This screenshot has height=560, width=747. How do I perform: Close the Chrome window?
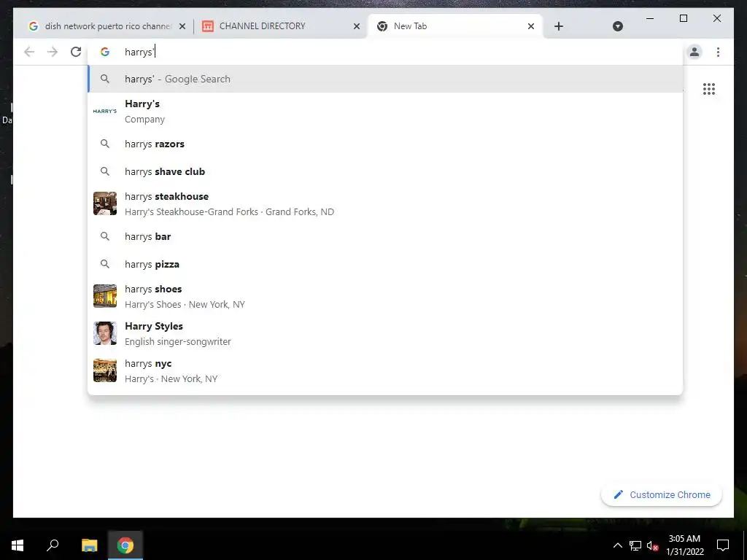[x=717, y=18]
